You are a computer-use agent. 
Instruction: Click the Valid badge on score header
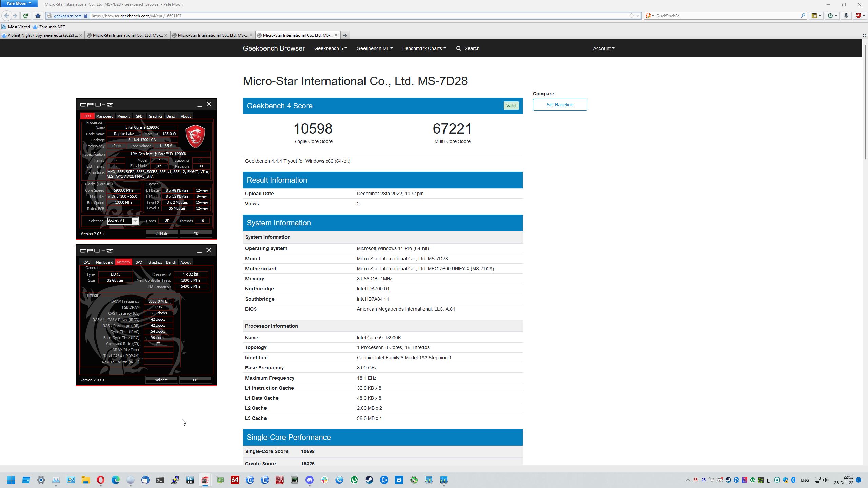(511, 106)
